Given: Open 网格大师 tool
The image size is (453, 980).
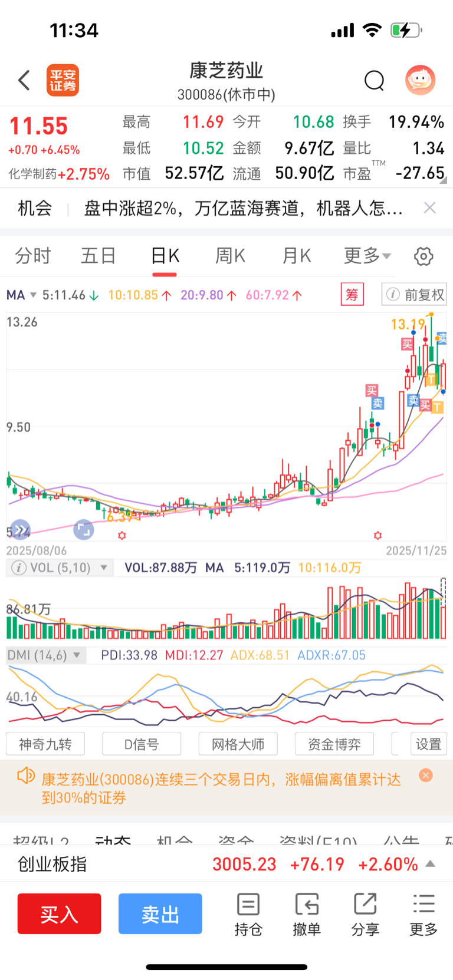Looking at the screenshot, I should [x=238, y=744].
